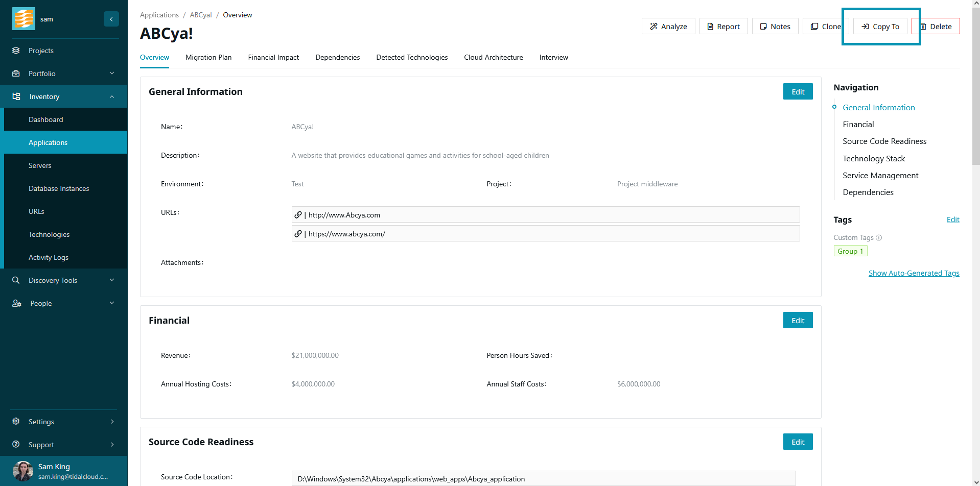Click the link icon beside http://www.Abcya.com
This screenshot has width=980, height=486.
(298, 215)
